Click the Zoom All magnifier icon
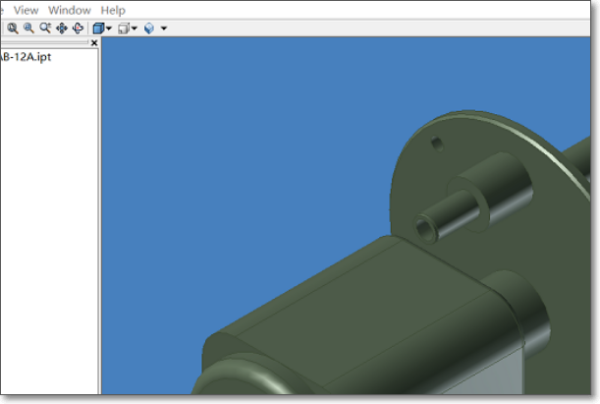This screenshot has height=404, width=600. [x=12, y=28]
